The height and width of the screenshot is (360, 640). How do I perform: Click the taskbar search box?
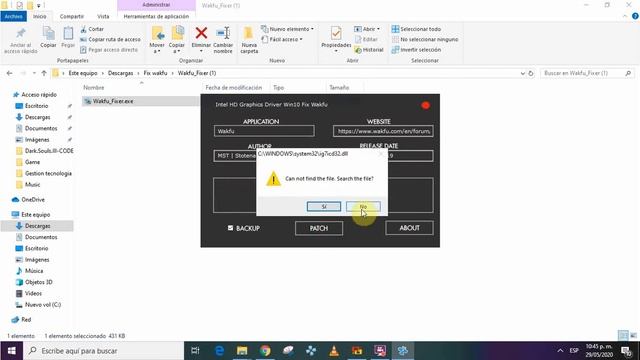[x=104, y=351]
